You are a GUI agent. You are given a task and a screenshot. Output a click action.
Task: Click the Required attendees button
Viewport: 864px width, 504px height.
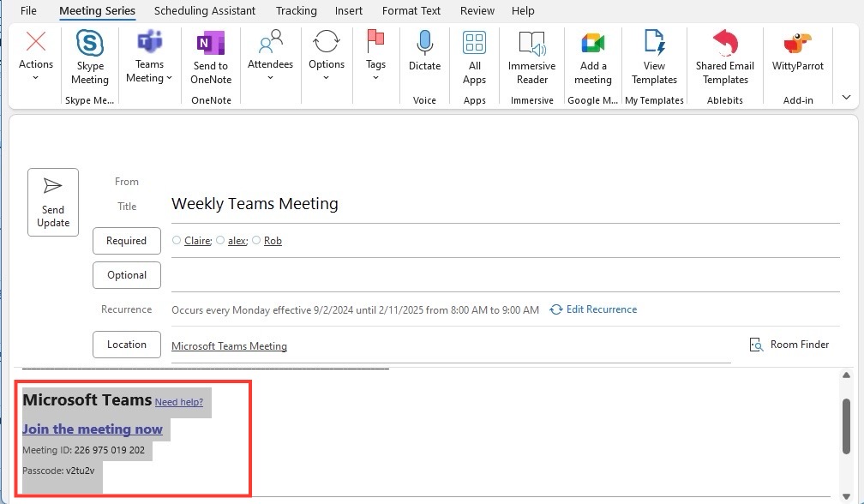point(127,241)
